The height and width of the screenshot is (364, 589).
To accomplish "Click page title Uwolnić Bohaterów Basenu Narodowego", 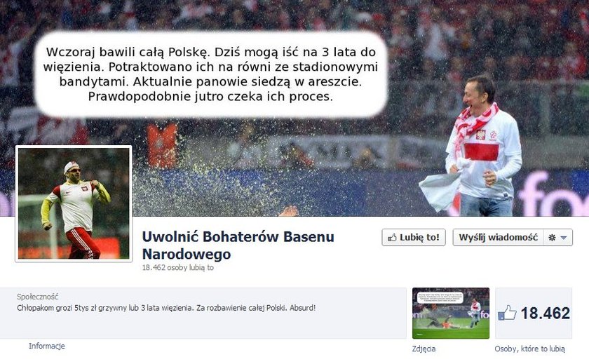I will pyautogui.click(x=238, y=245).
